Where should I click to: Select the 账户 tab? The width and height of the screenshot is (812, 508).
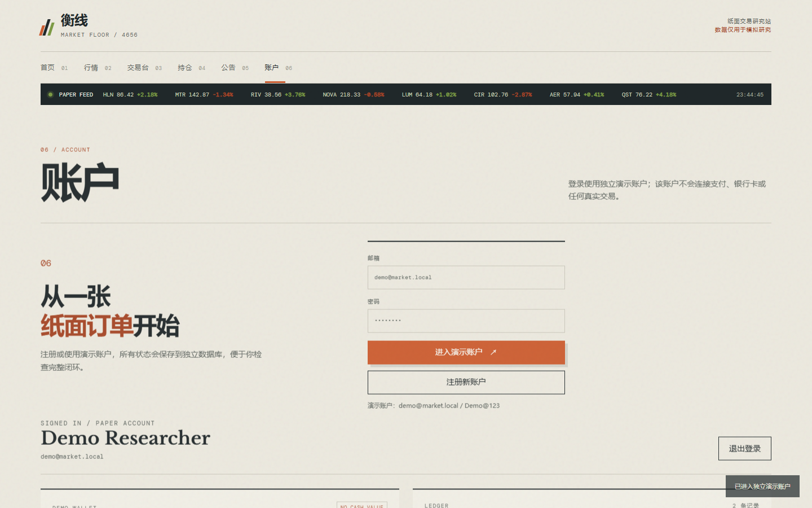pyautogui.click(x=279, y=68)
